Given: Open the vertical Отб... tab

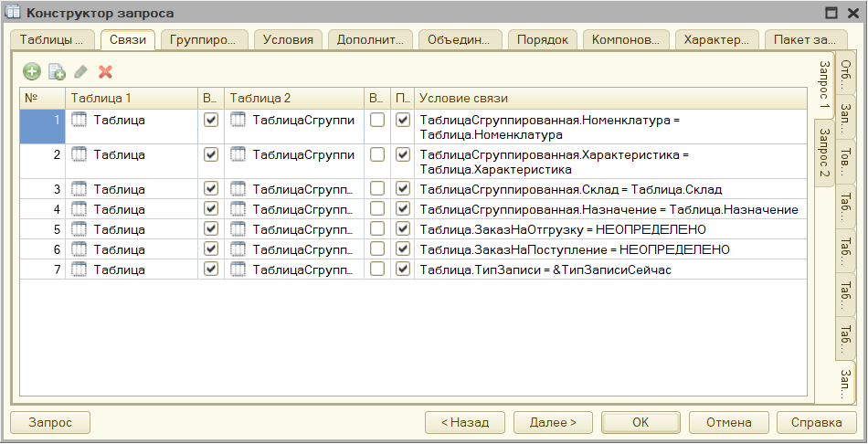Looking at the screenshot, I should 845,74.
